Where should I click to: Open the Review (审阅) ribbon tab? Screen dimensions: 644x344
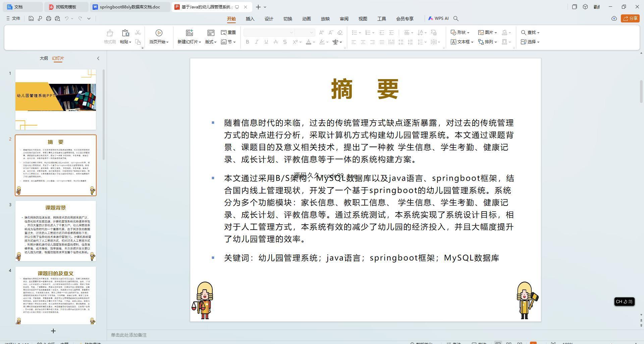click(x=344, y=19)
